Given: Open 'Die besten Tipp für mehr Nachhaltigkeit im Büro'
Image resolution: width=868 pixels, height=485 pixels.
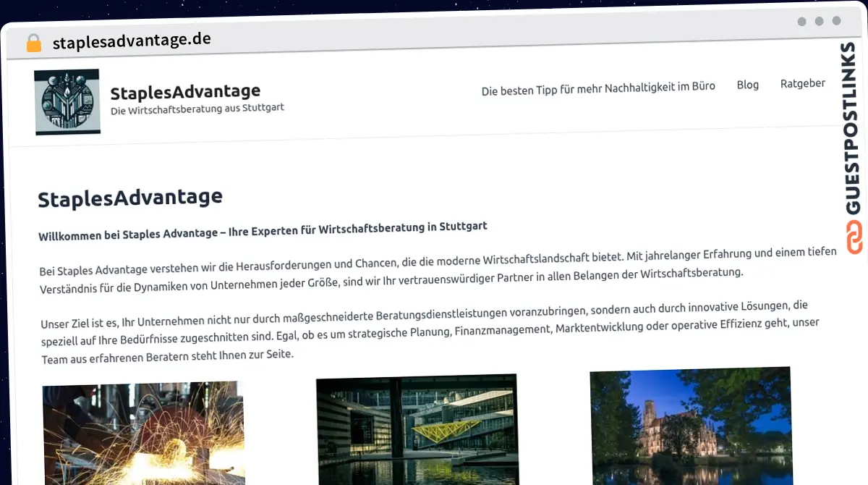Looking at the screenshot, I should pos(598,88).
